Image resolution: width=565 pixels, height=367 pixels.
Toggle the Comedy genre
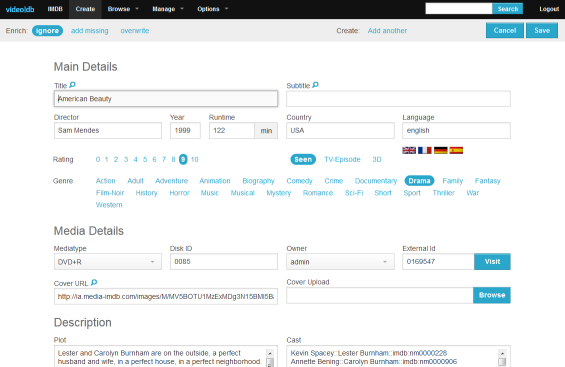tap(299, 181)
